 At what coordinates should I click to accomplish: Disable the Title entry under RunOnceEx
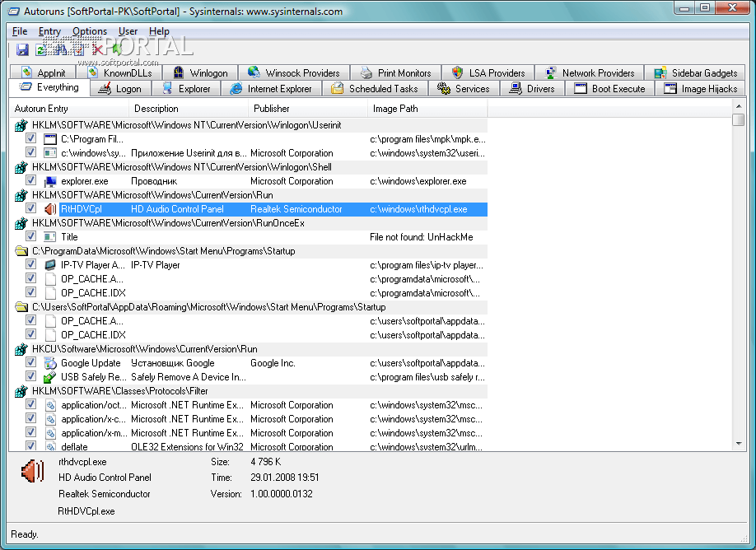[30, 236]
